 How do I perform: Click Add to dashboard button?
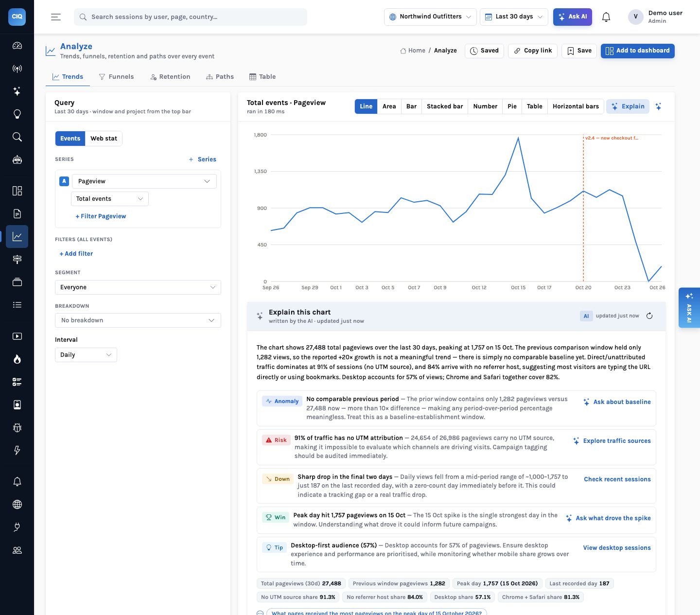(x=637, y=51)
